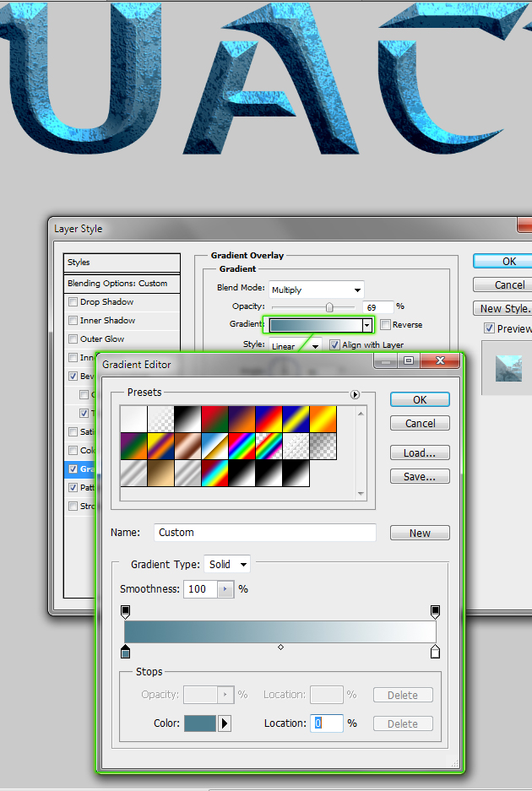This screenshot has width=532, height=791.
Task: Expand the Gradient Type Solid dropdown
Action: pos(227,564)
